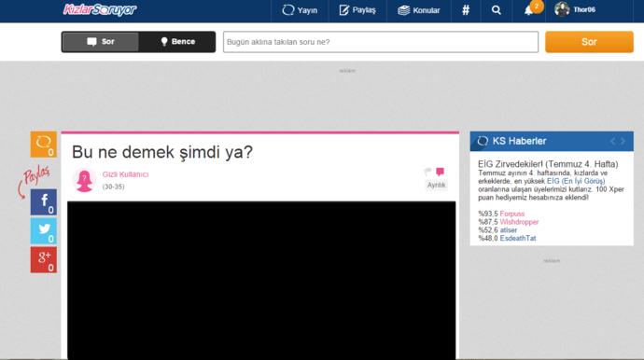This screenshot has height=360, width=644.
Task: Share on Facebook
Action: 44,202
